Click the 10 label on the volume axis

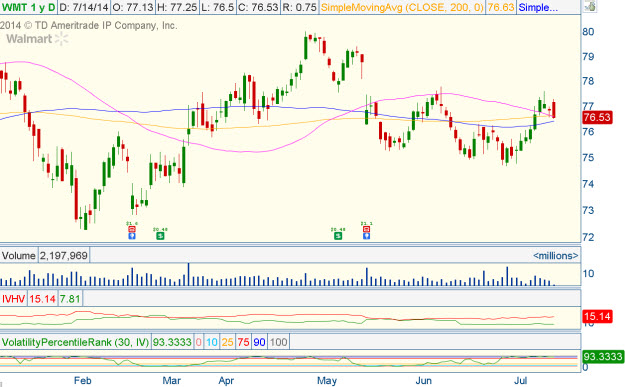588,273
